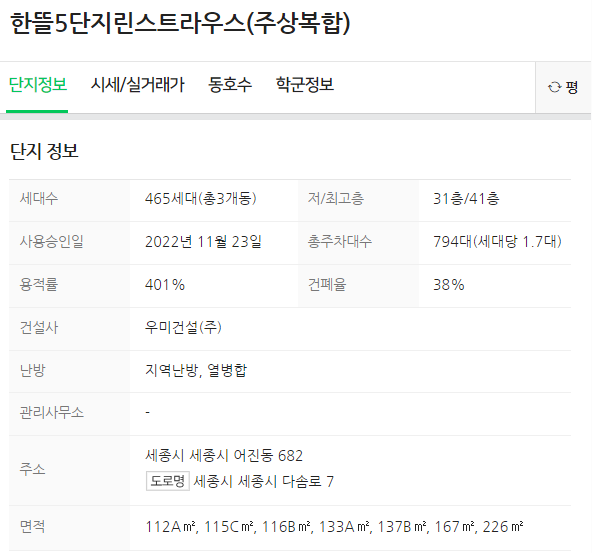The image size is (592, 553).
Task: Click the 116B㎡ area entry
Action: tap(287, 527)
